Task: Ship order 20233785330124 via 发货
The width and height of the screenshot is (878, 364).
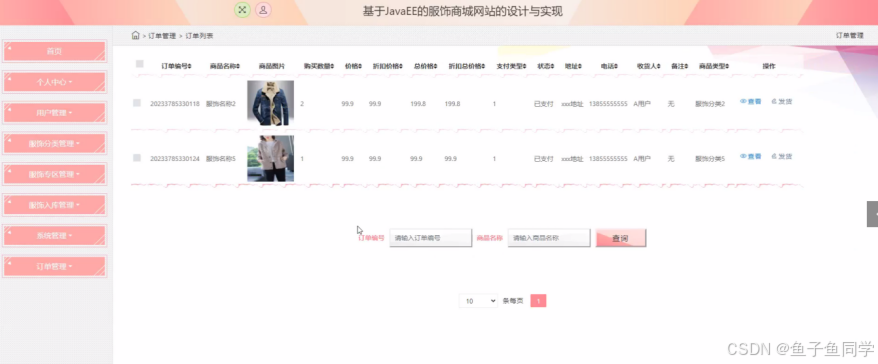Action: point(782,157)
